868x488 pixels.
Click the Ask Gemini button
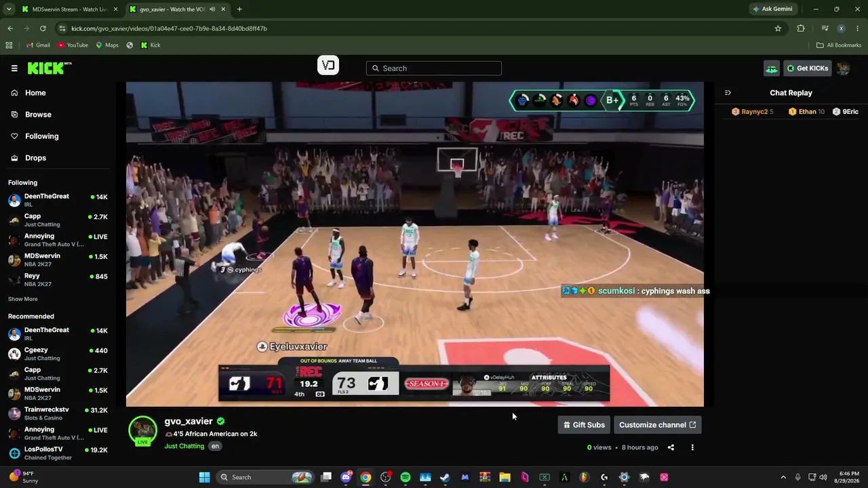772,9
